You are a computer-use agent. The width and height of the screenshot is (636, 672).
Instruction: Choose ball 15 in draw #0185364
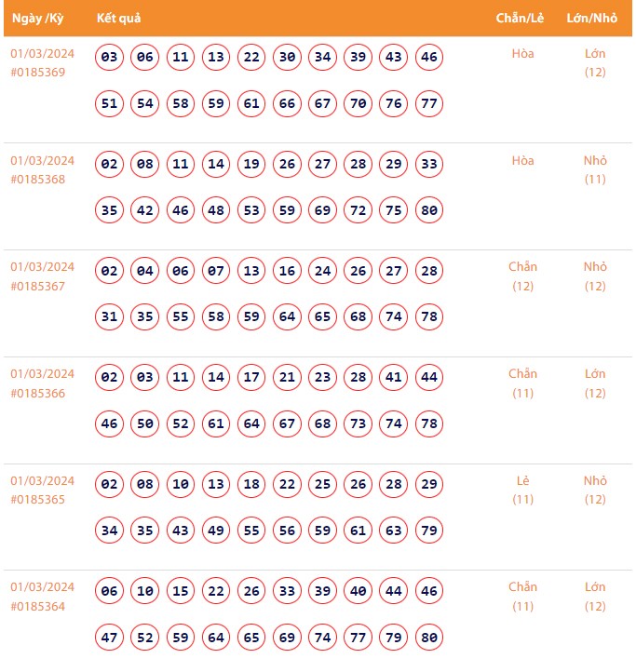click(181, 592)
